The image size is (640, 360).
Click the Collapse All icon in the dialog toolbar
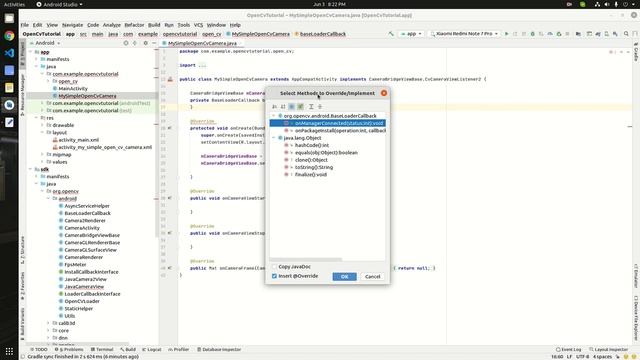coord(320,107)
